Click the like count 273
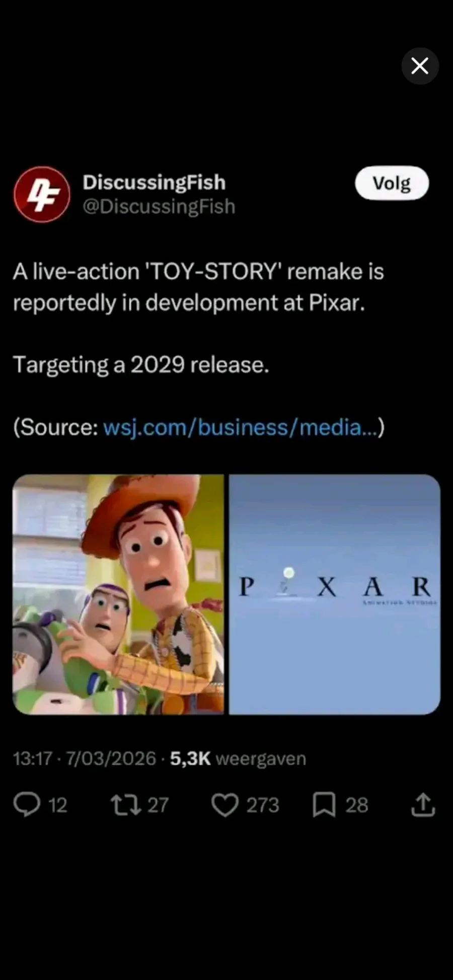The height and width of the screenshot is (980, 453). pyautogui.click(x=262, y=806)
